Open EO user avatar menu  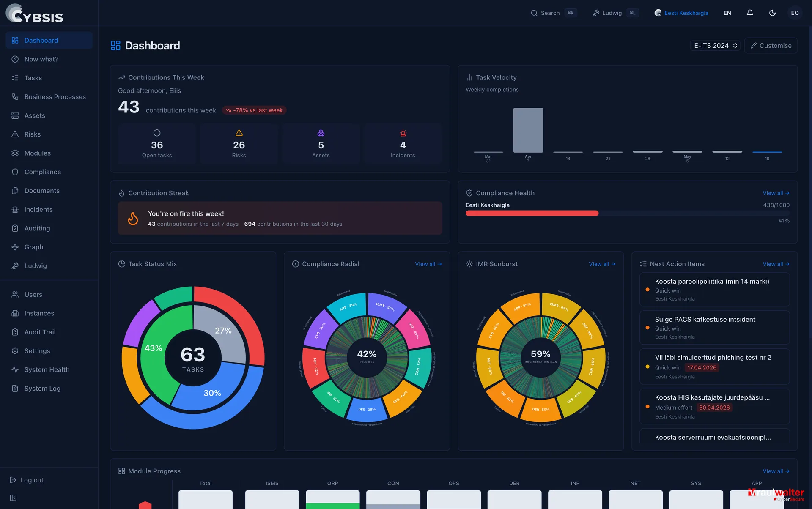pos(795,13)
